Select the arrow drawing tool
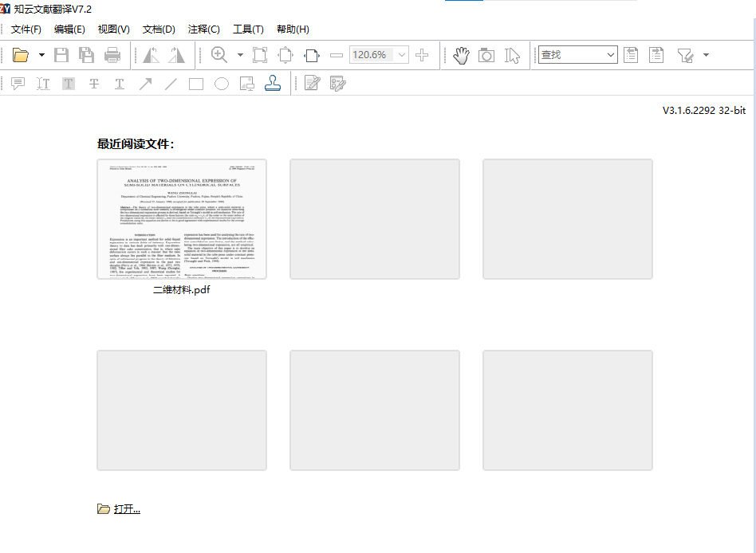Viewport: 756px width, 553px height. point(145,84)
